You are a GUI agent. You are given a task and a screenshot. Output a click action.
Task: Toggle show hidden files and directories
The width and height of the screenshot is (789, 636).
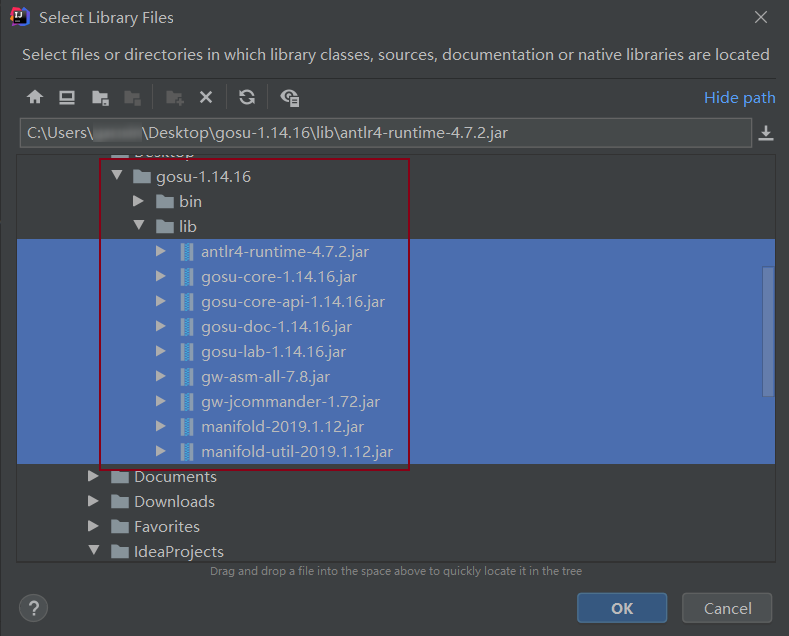[290, 97]
